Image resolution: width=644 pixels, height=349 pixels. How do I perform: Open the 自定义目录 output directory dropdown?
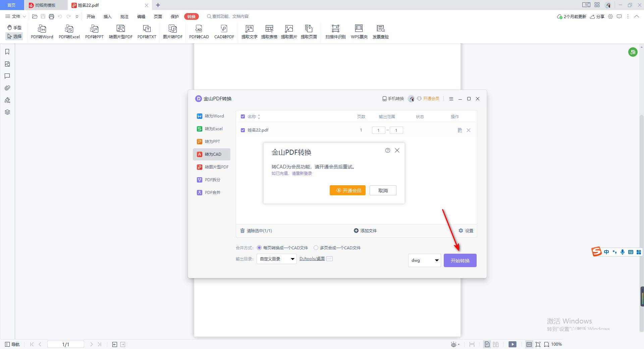tap(277, 259)
